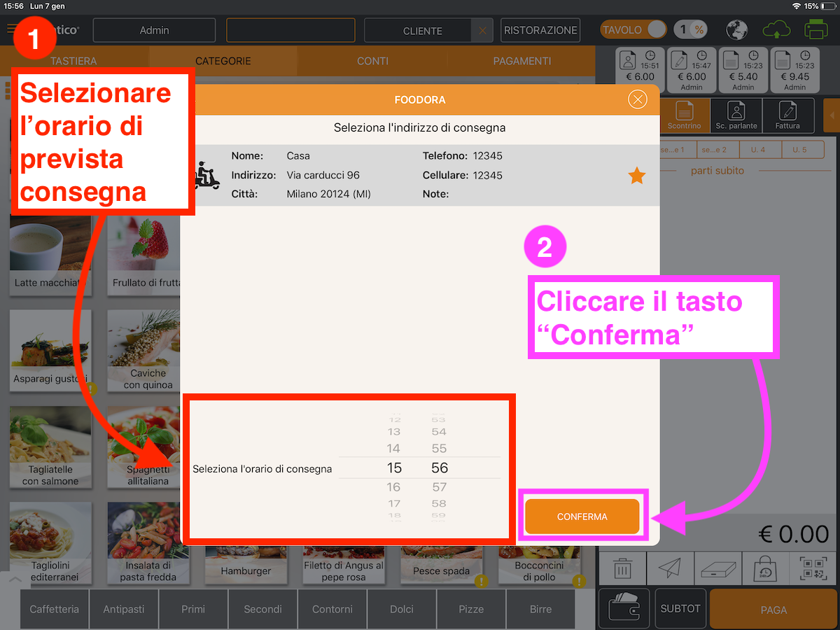The height and width of the screenshot is (630, 840).
Task: Switch to the TASTIERA tab
Action: click(73, 61)
